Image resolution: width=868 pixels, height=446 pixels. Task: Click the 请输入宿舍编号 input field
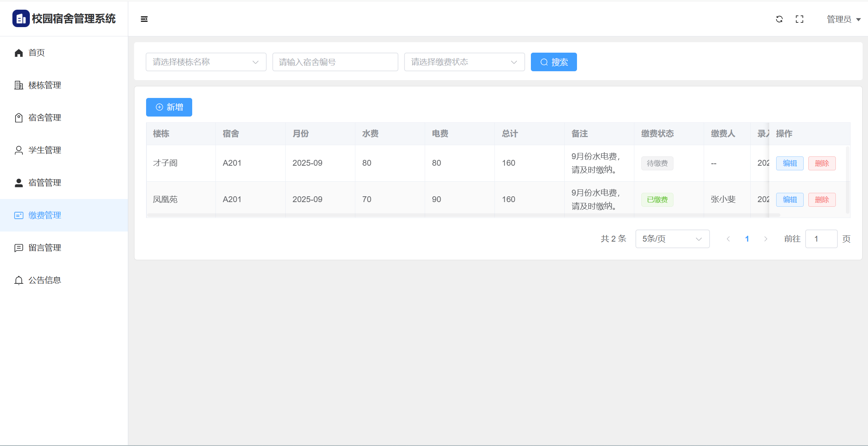[x=335, y=62]
